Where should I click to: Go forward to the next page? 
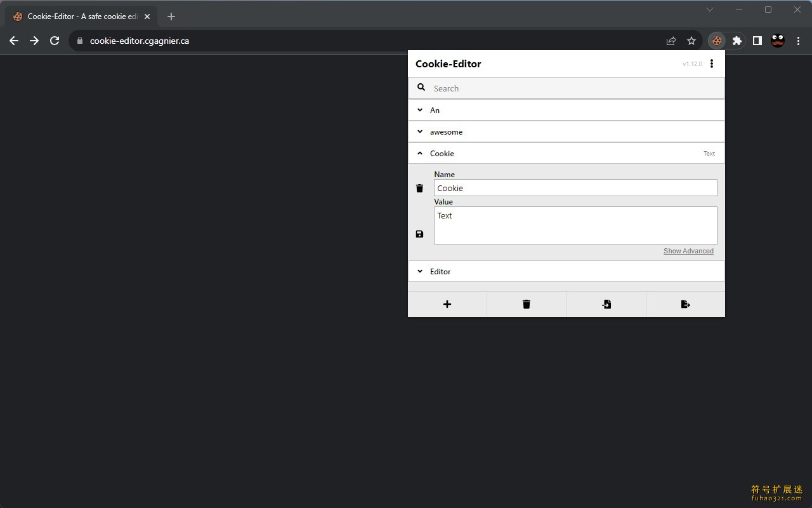point(34,41)
